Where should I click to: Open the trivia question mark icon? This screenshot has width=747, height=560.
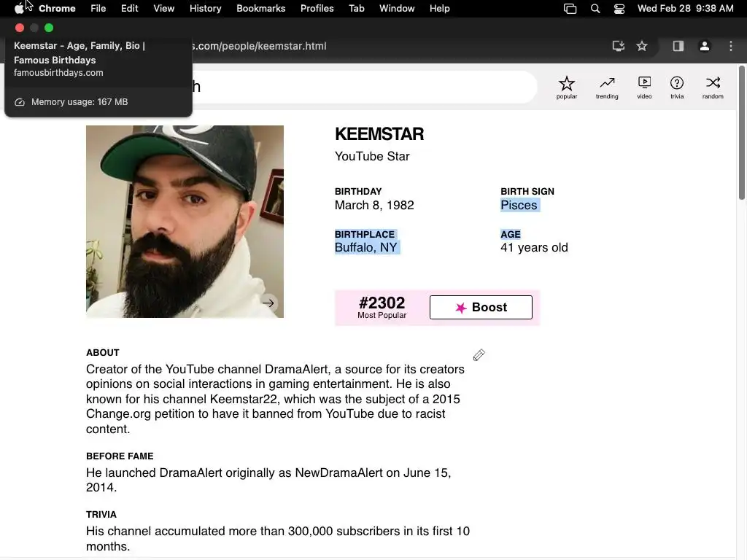(x=676, y=87)
